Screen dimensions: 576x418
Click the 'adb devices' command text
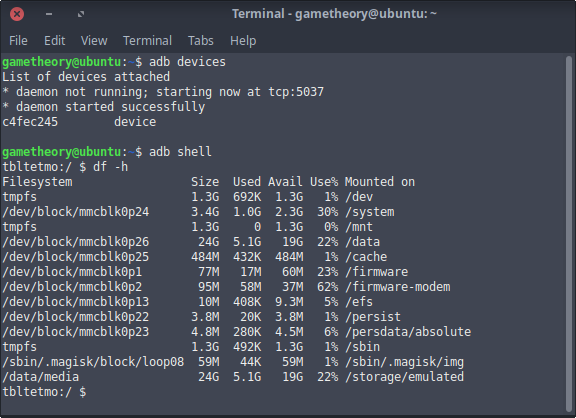coord(187,62)
